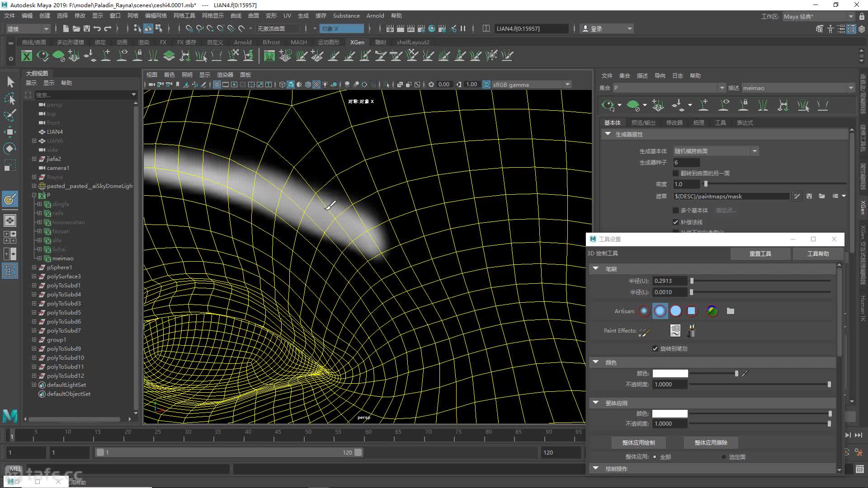The height and width of the screenshot is (488, 868).
Task: Click the Paint Effects brush icon
Action: [x=645, y=331]
